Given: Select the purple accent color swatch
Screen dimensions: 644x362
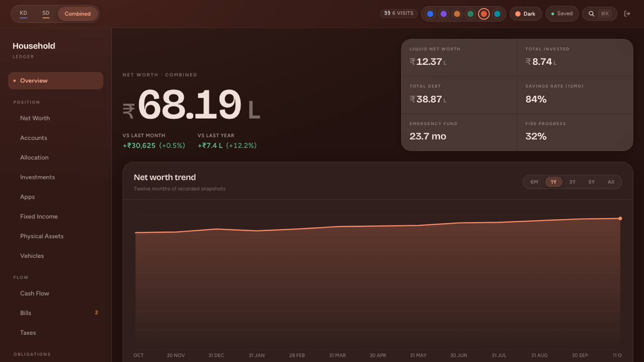Looking at the screenshot, I should pyautogui.click(x=443, y=14).
